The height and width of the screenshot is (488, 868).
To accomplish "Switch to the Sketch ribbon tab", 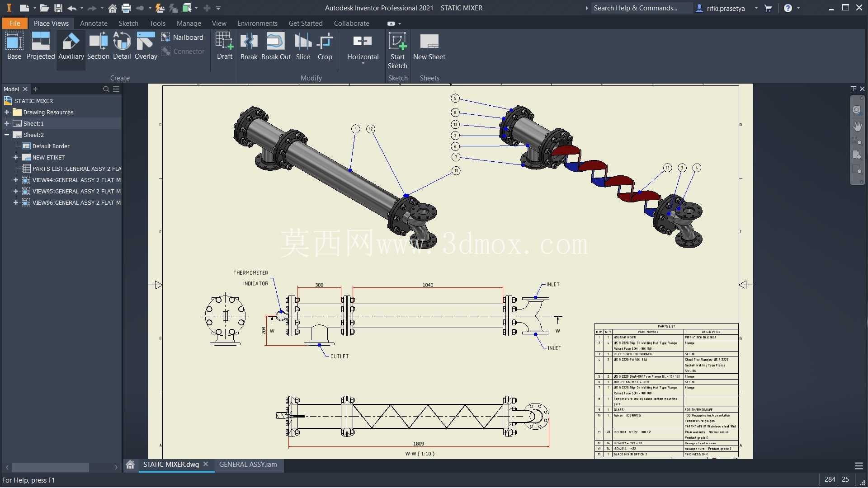I will pyautogui.click(x=128, y=23).
